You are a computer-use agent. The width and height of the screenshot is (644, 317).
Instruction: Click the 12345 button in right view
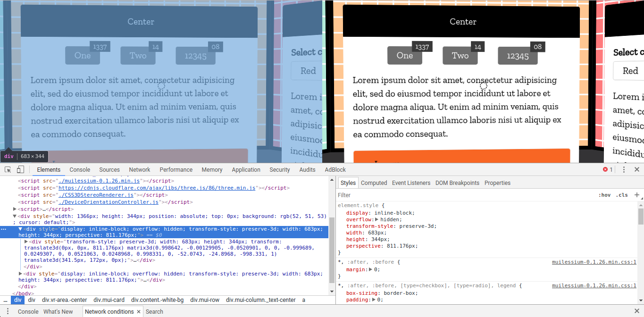518,55
